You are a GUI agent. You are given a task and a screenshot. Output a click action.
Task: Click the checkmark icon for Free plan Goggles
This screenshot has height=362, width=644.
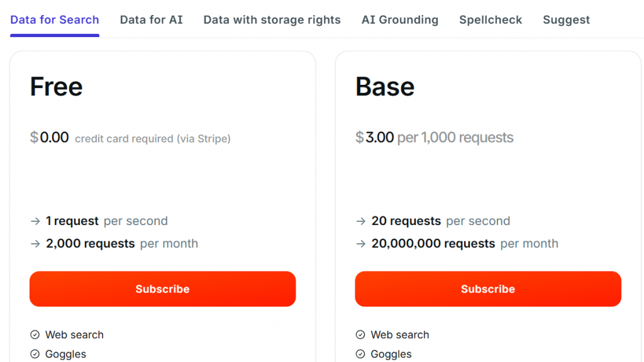[35, 354]
